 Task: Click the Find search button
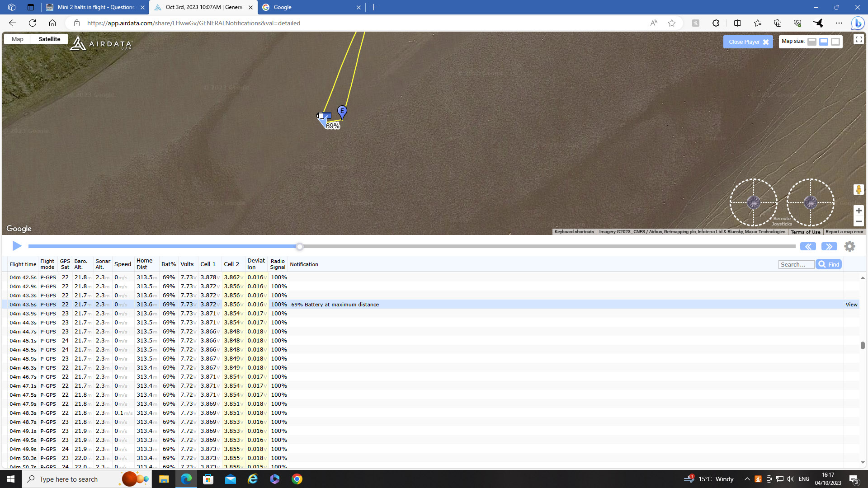[x=828, y=264]
